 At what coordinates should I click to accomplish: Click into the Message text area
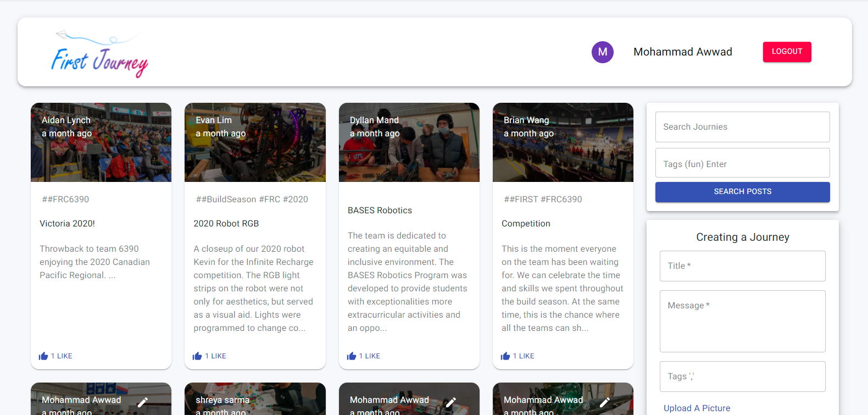(x=743, y=321)
